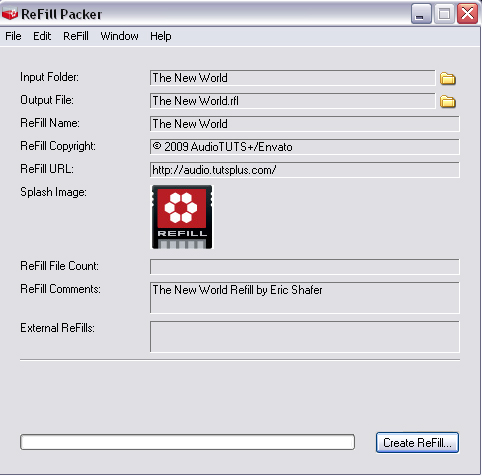Screen dimensions: 482x476
Task: Click the Output File text field
Action: [293, 101]
